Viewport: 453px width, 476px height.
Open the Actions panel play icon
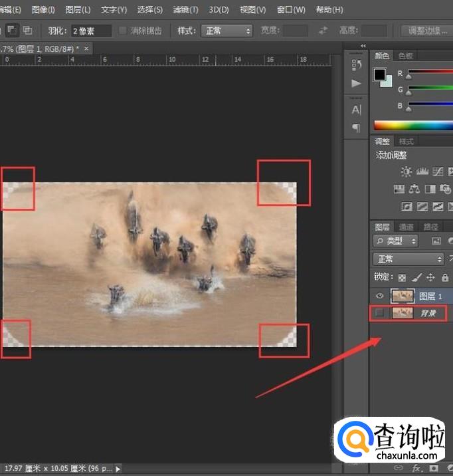point(357,83)
